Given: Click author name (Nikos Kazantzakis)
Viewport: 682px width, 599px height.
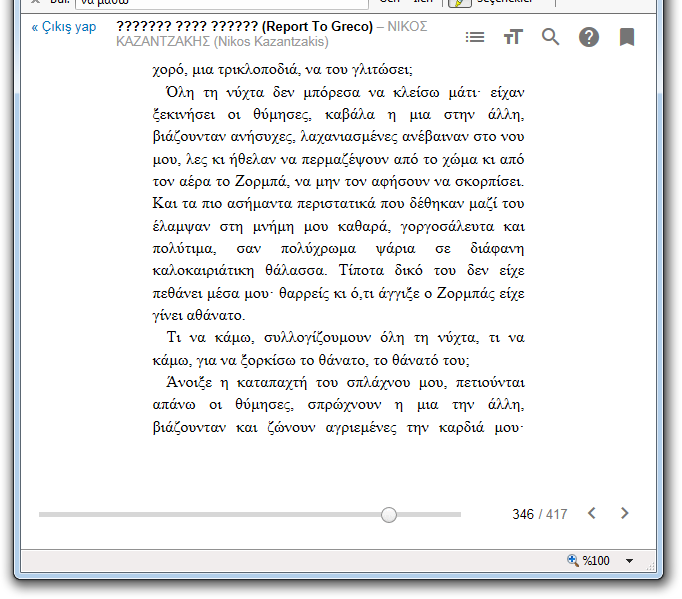Looking at the screenshot, I should point(271,42).
